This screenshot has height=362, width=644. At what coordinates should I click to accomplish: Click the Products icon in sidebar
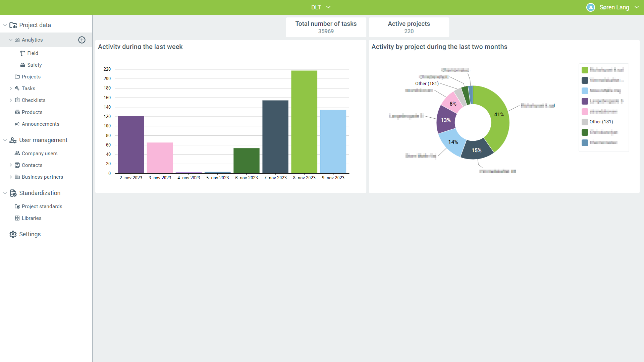[17, 112]
